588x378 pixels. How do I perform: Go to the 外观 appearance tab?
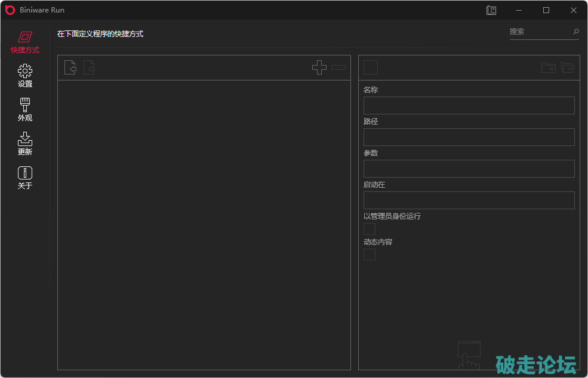[25, 110]
